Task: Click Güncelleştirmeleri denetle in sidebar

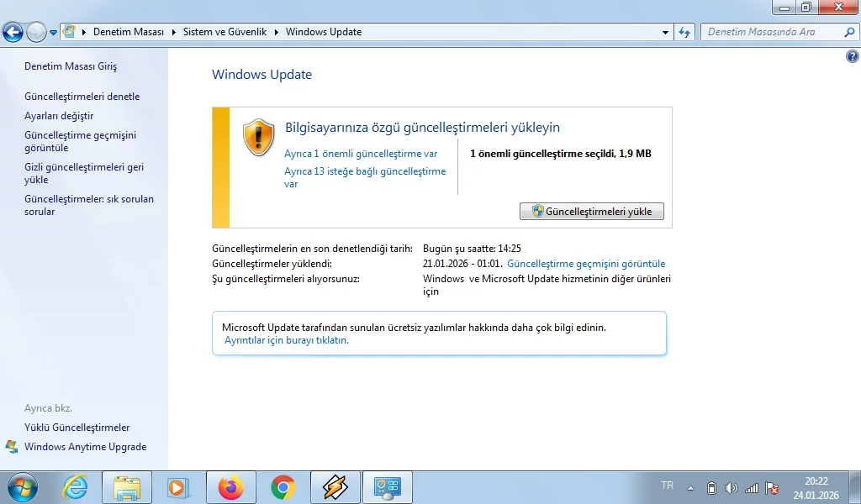Action: click(82, 97)
